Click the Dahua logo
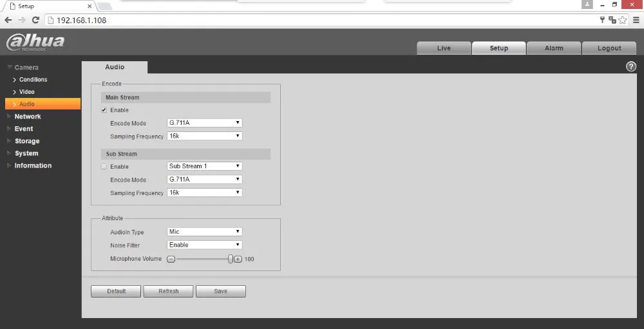The height and width of the screenshot is (329, 644). [35, 42]
